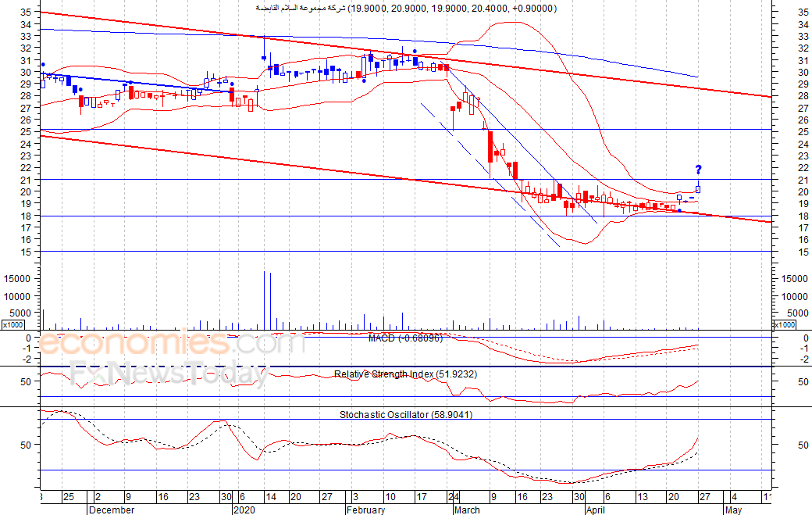This screenshot has height=515, width=812.
Task: Click the "13" date label in April
Action: click(642, 497)
